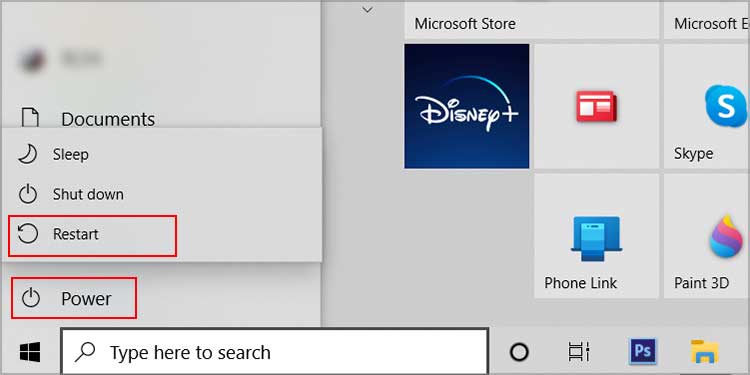Click the search magnifier icon
This screenshot has height=375, width=750.
[x=85, y=353]
